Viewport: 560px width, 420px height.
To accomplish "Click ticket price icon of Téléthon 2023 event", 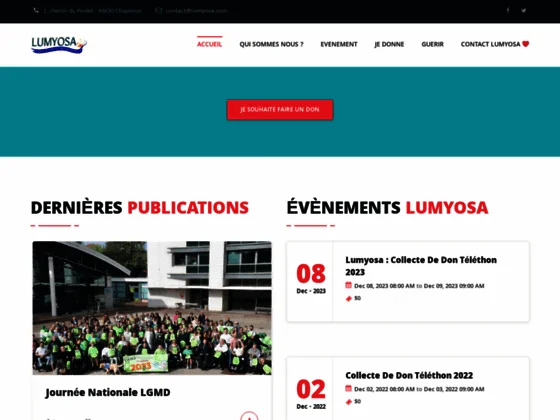I will (x=349, y=298).
